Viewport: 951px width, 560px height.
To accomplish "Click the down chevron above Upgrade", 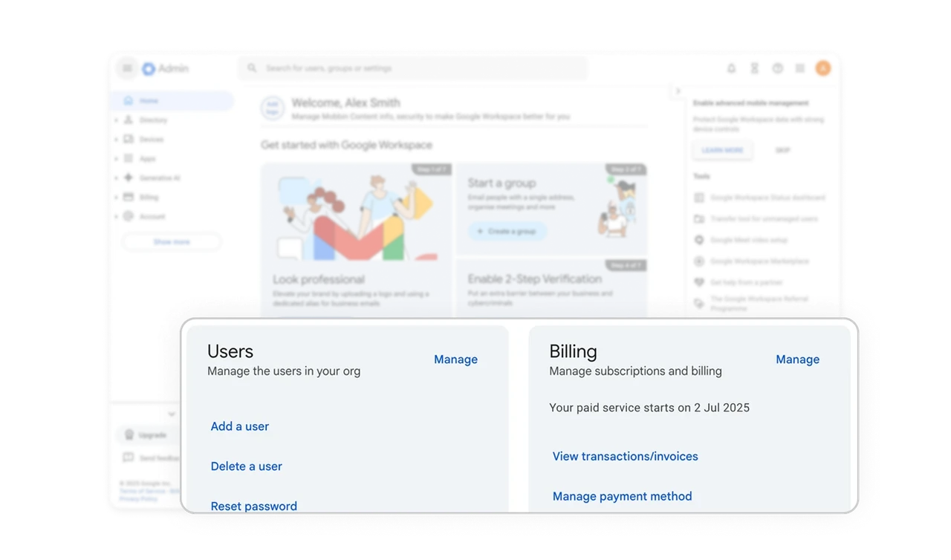I will 172,414.
